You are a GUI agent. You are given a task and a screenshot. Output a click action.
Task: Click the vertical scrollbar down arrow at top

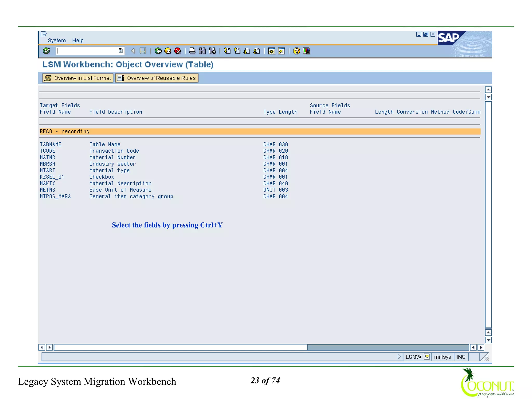[x=488, y=97]
